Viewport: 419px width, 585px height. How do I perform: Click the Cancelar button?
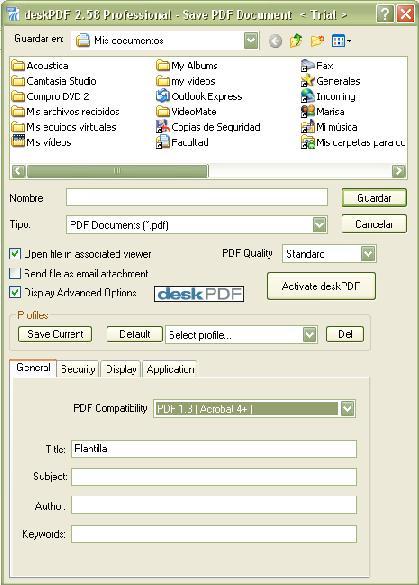point(374,224)
